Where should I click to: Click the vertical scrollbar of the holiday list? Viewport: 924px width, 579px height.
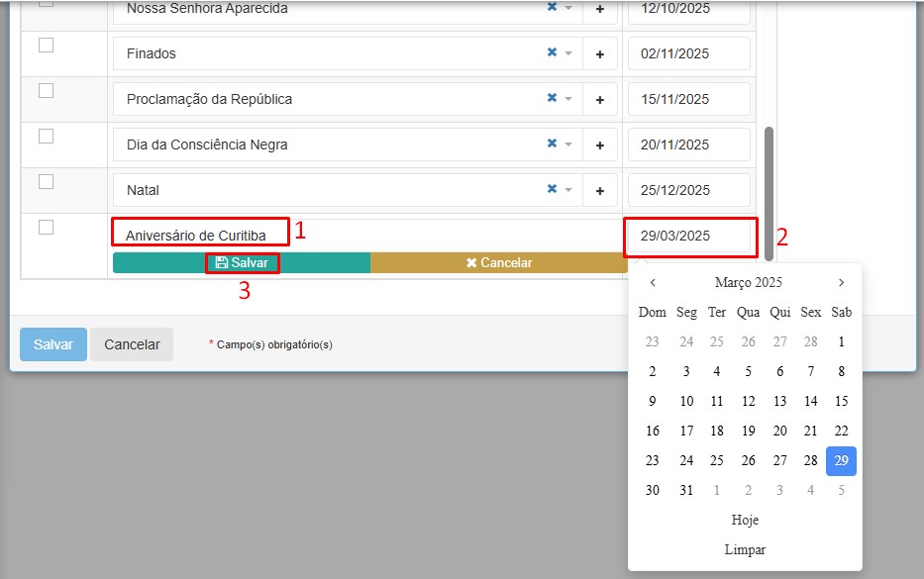(x=769, y=193)
